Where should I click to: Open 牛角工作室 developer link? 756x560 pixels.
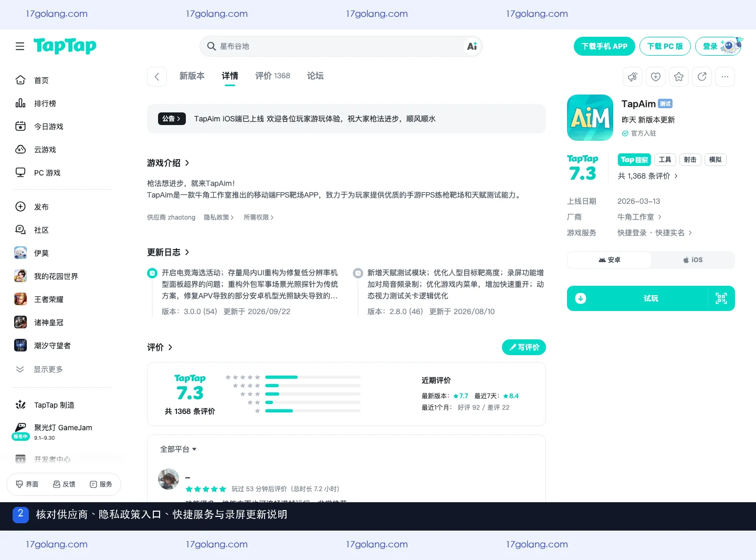(x=639, y=217)
